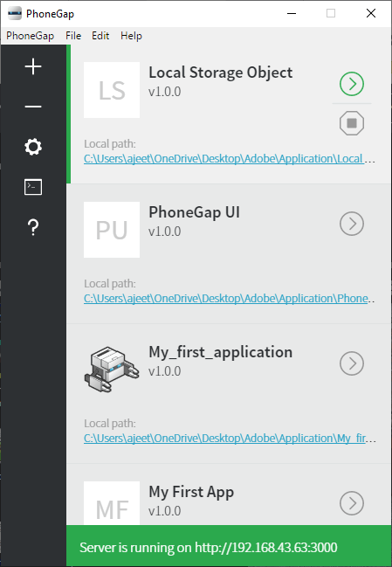Click the server running status bar
The height and width of the screenshot is (567, 392).
(x=229, y=546)
